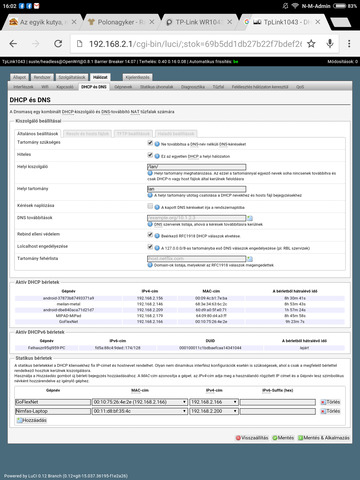Click the add icon beside Tartomány fehérlista
Viewport: 360px width, 480px height.
pyautogui.click(x=250, y=259)
